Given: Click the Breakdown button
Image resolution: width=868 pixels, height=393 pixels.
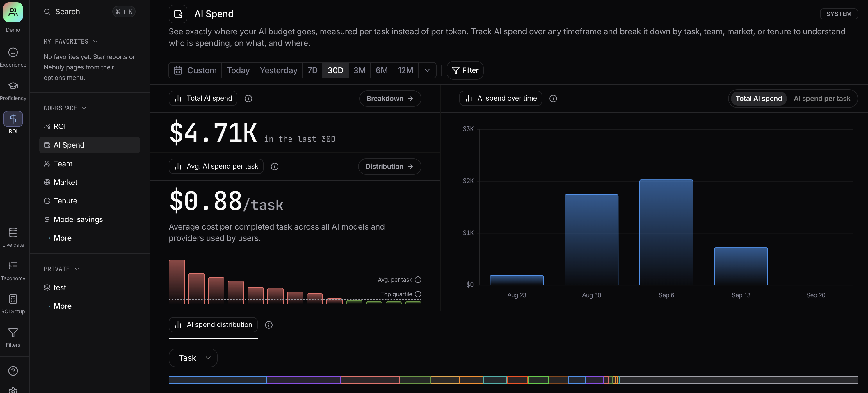Looking at the screenshot, I should [x=390, y=98].
